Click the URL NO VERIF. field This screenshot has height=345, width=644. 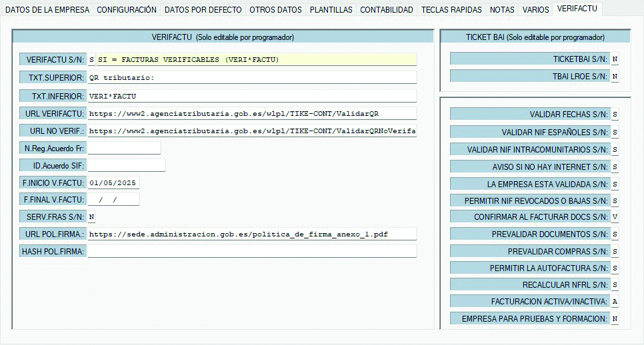click(251, 131)
